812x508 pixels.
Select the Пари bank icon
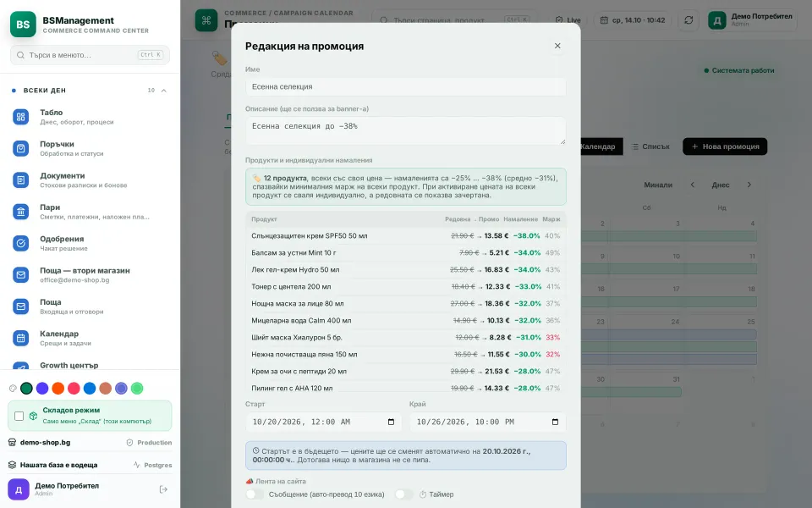pos(20,212)
